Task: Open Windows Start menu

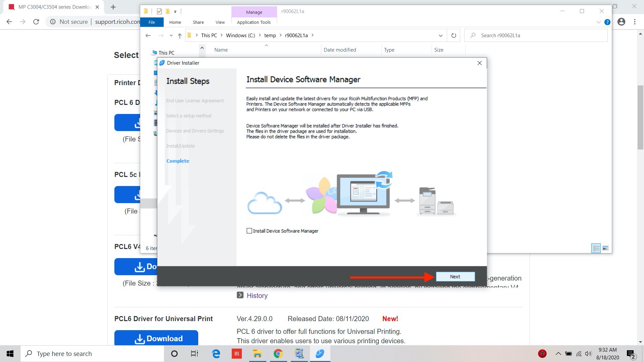Action: pos(10,354)
